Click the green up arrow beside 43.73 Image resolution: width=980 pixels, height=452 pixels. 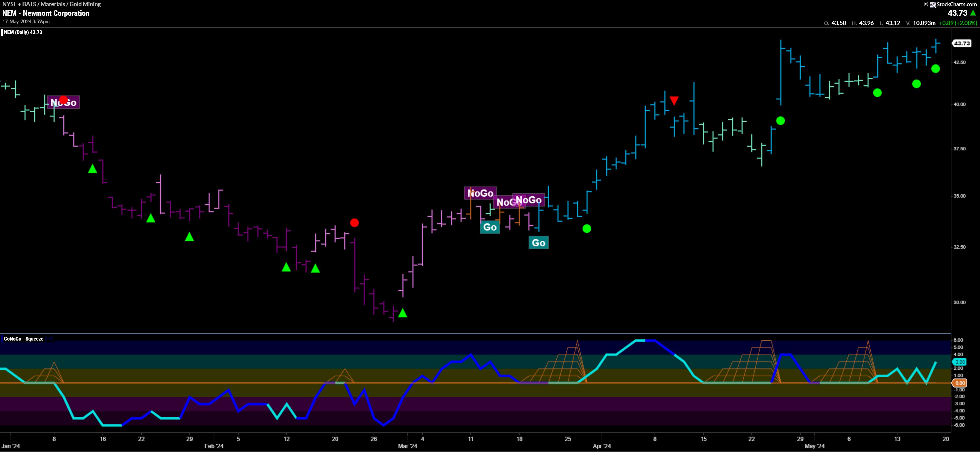click(x=973, y=13)
